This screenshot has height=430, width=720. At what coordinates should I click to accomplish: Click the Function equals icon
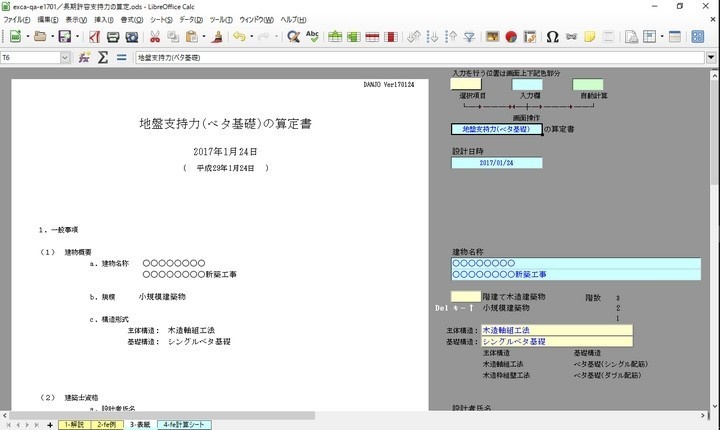121,57
